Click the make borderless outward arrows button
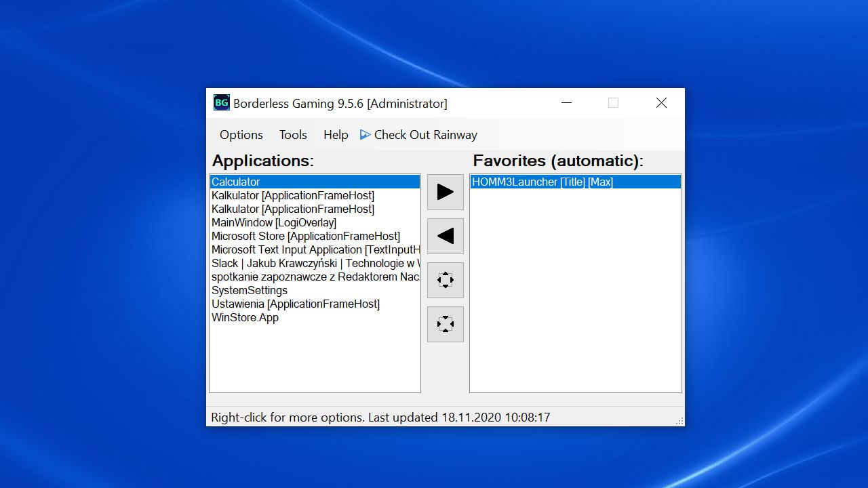Screen dimensions: 868x488 [x=446, y=280]
